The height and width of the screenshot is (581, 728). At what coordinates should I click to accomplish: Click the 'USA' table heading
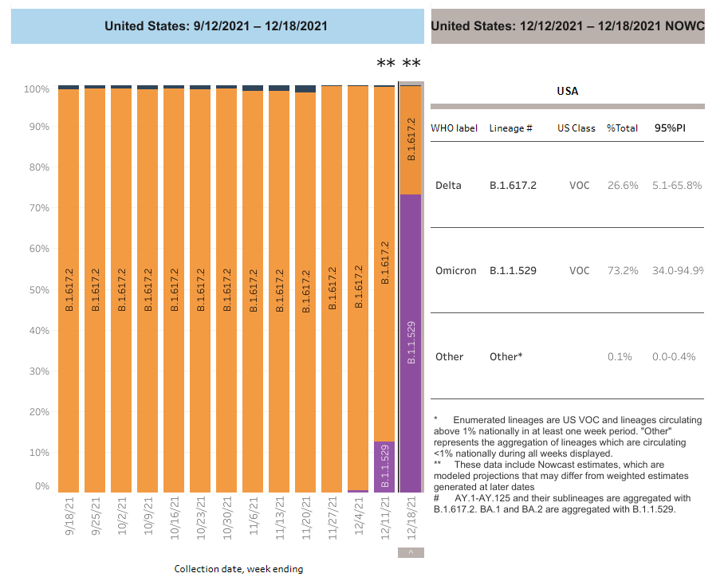(x=568, y=91)
